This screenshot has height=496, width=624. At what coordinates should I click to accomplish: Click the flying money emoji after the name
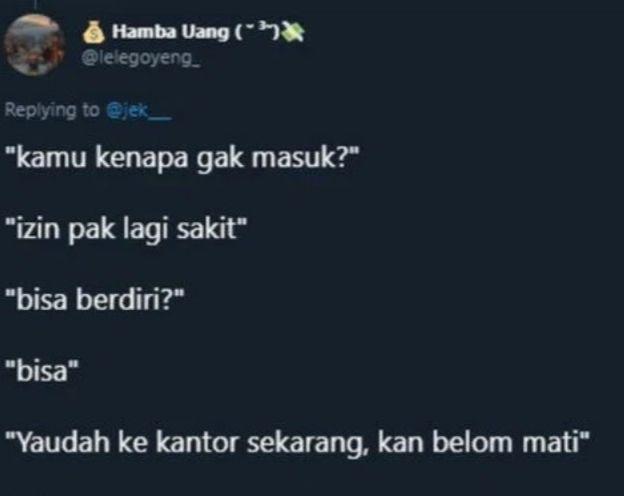[x=293, y=32]
